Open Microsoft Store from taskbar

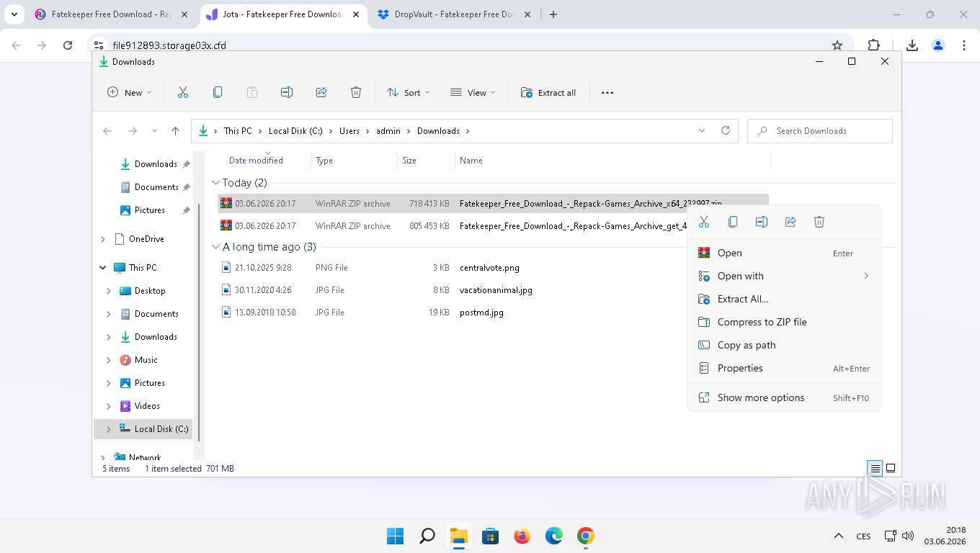tap(491, 536)
